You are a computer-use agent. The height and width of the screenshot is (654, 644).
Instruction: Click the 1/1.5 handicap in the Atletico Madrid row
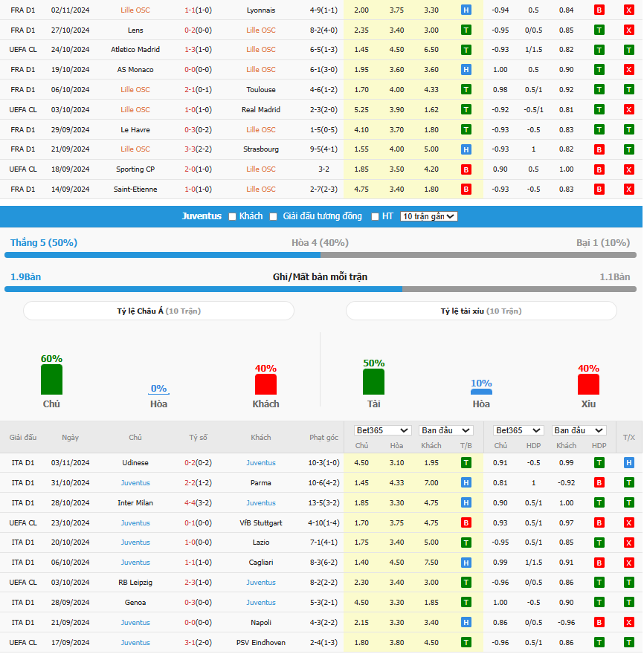[x=533, y=50]
